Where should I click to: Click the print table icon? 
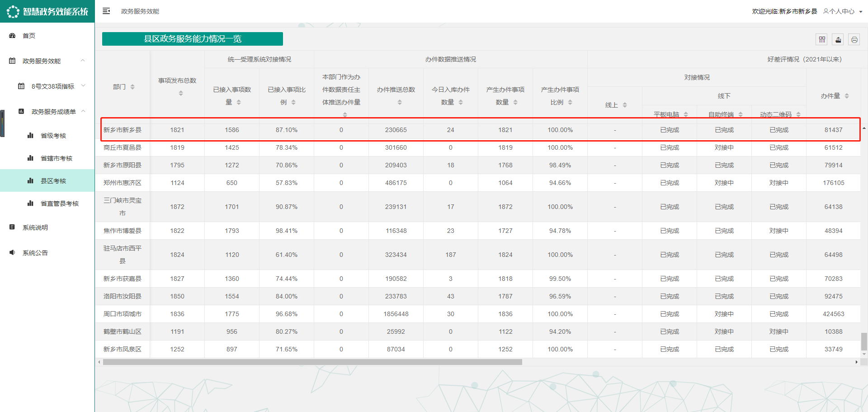(854, 40)
